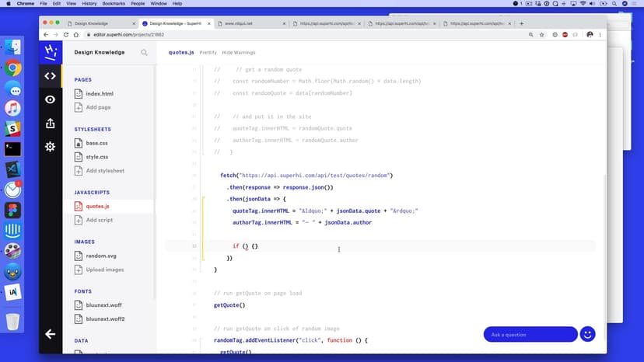Click Prettify to format the code

208,53
